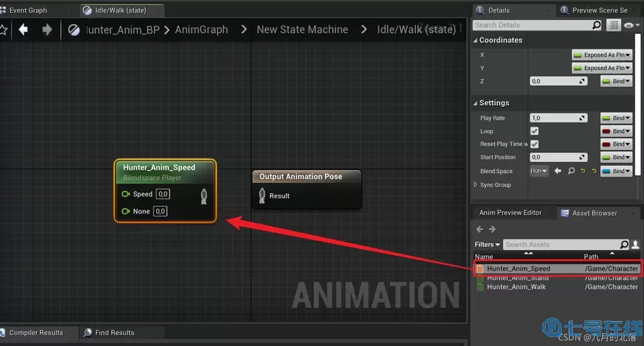Open the Blend Space Bind dropdown
The width and height of the screenshot is (644, 346).
tap(616, 171)
